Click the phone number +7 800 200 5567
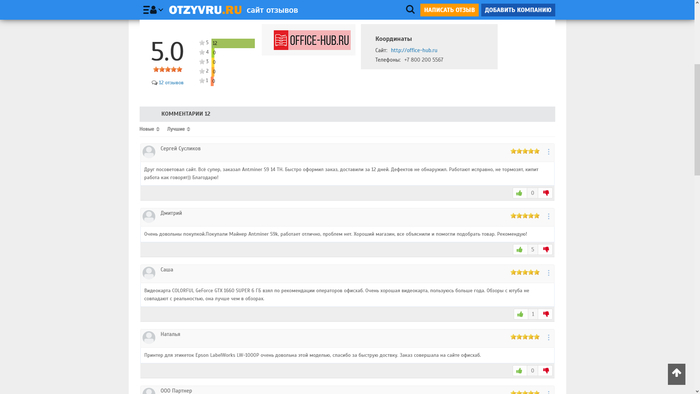Screen dimensions: 700x394 point(423,60)
